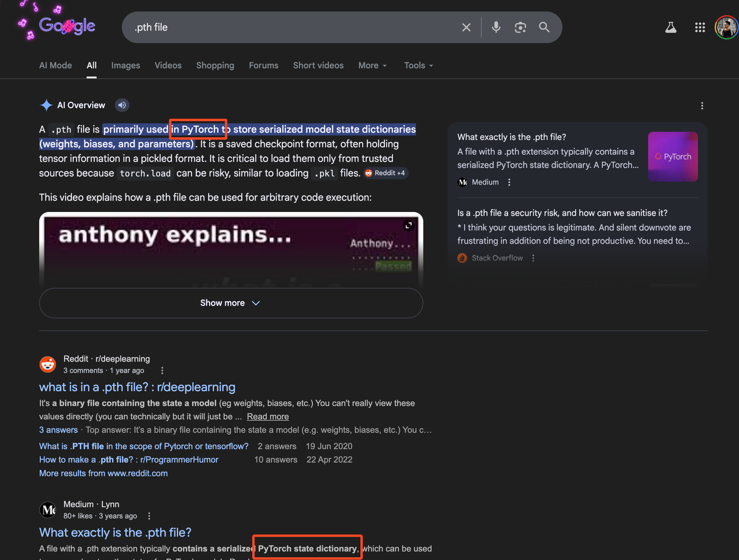The width and height of the screenshot is (739, 560).
Task: Click the search magnifier icon
Action: click(x=544, y=27)
